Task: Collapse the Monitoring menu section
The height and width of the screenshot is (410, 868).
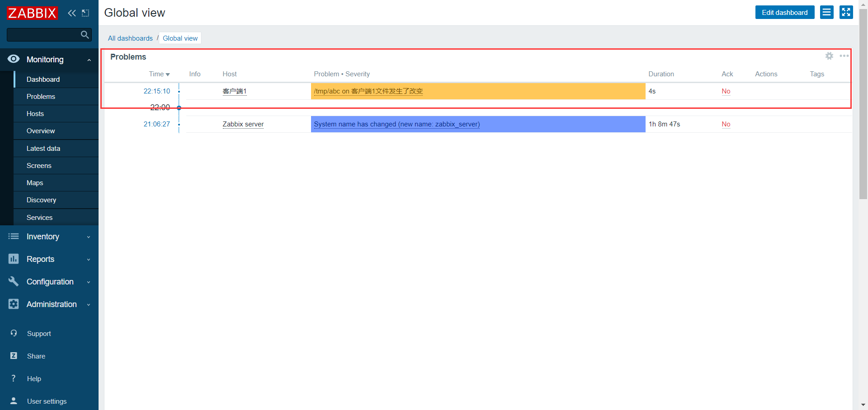Action: (89, 60)
